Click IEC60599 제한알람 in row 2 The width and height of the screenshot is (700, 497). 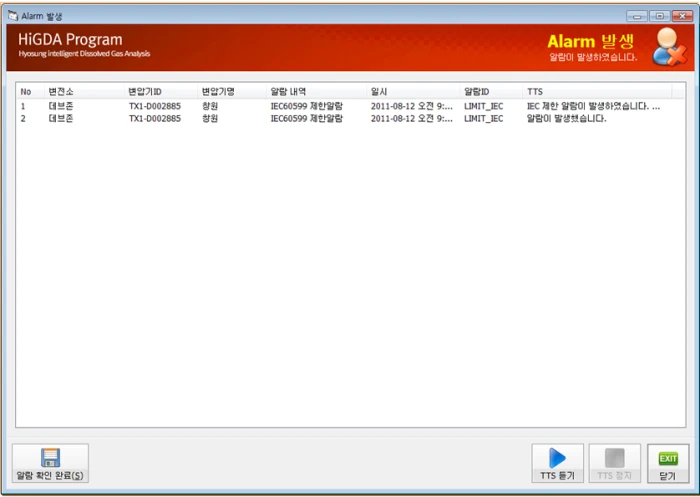pos(307,118)
